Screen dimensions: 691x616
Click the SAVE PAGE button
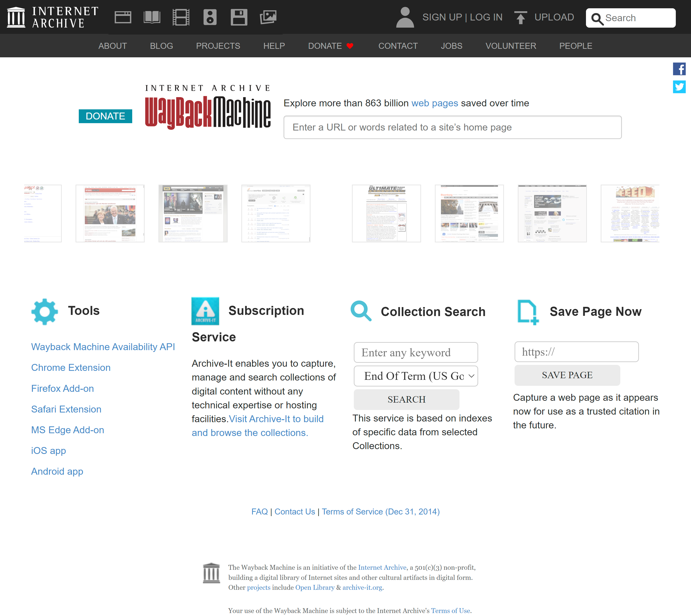[567, 375]
